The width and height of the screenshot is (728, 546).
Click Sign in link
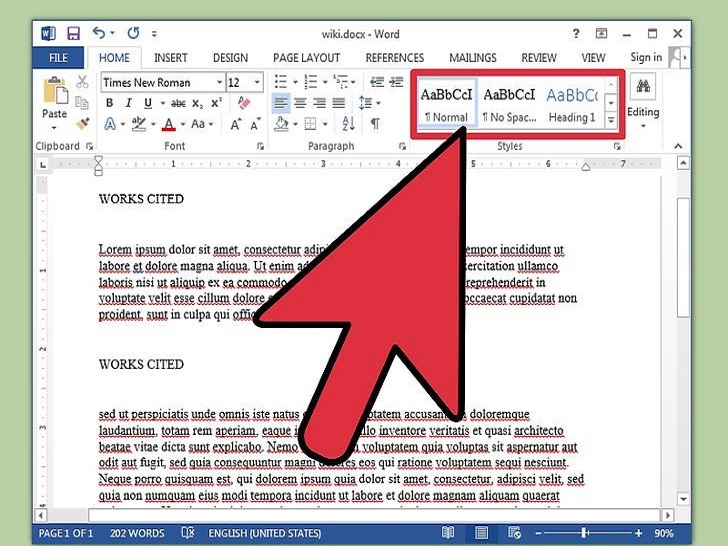[x=646, y=57]
